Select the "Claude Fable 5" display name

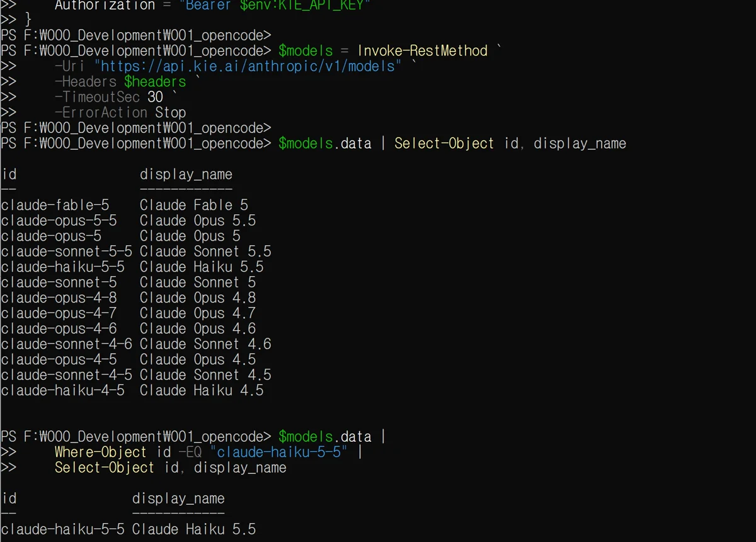pos(194,205)
